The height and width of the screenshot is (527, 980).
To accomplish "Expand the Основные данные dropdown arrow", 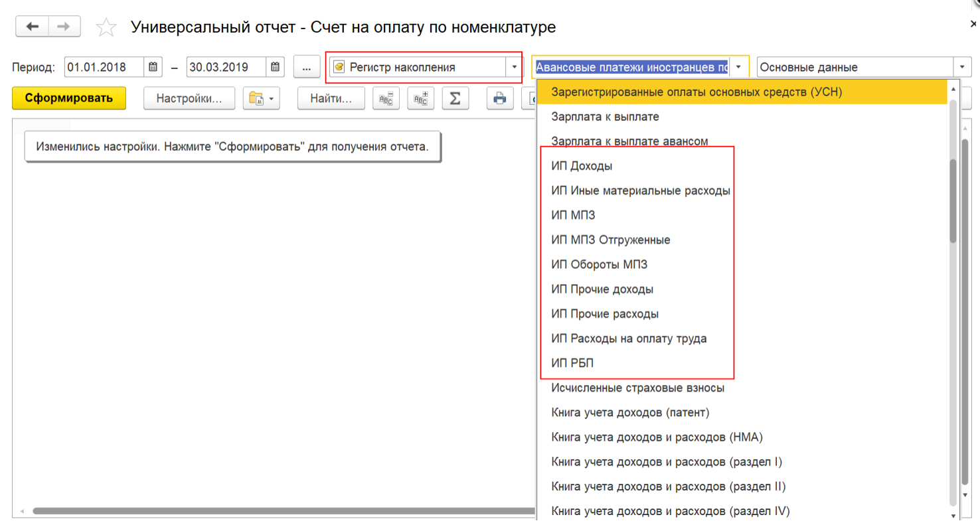I will tap(962, 67).
